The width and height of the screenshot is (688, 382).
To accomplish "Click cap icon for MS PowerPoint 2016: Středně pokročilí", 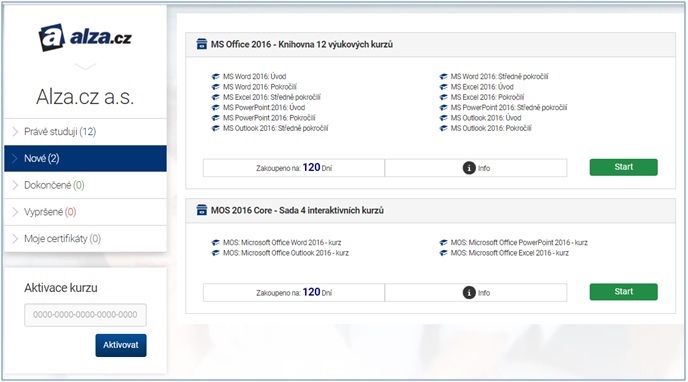I will tap(444, 107).
